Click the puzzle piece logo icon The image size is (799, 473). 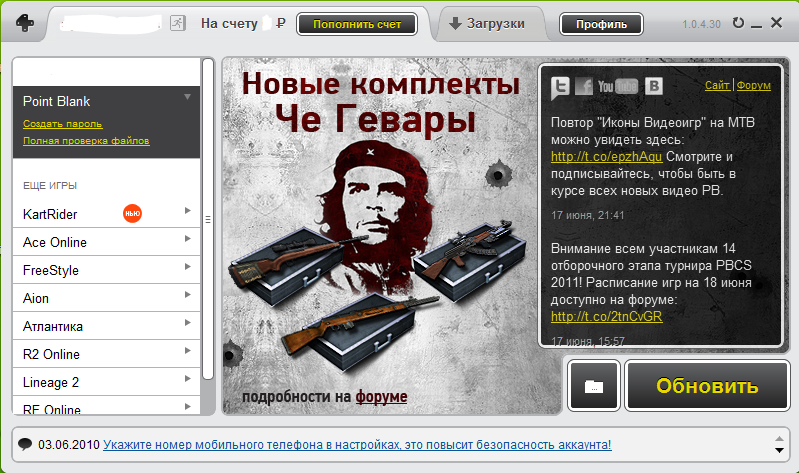click(x=24, y=23)
